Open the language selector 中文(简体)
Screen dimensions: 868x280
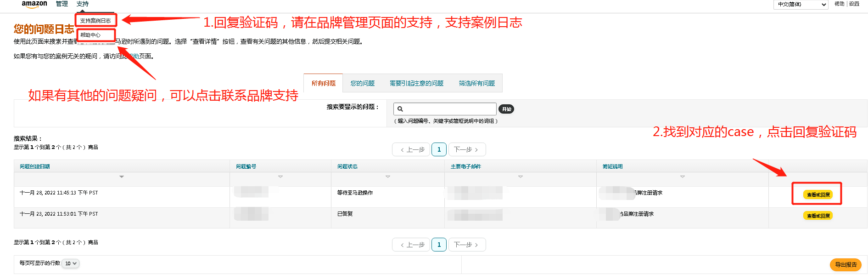click(801, 5)
